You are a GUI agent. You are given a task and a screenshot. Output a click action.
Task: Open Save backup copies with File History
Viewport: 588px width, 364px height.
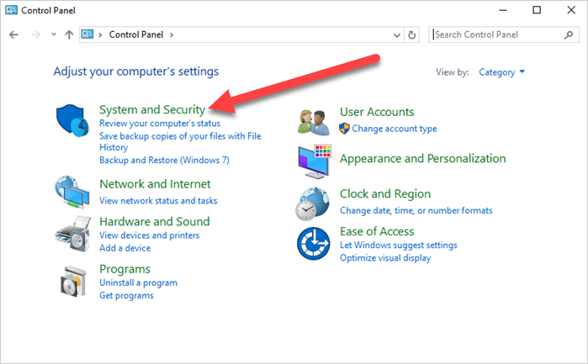[180, 141]
